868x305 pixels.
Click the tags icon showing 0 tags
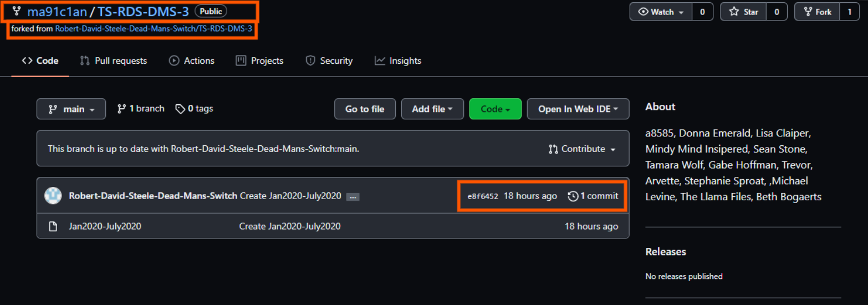180,109
